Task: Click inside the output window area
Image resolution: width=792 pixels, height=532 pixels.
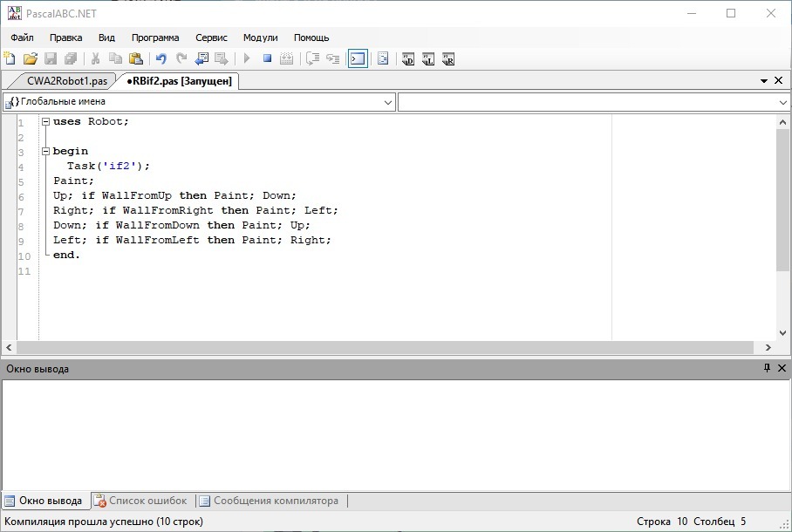Action: click(x=395, y=434)
